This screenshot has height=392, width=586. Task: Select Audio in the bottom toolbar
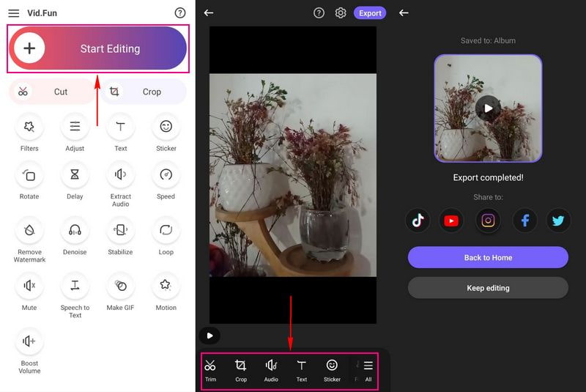(271, 371)
